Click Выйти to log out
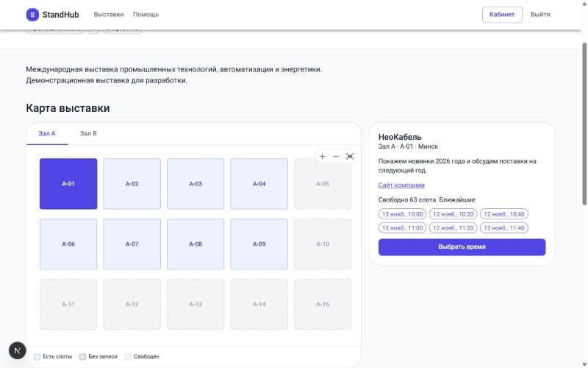 click(540, 15)
